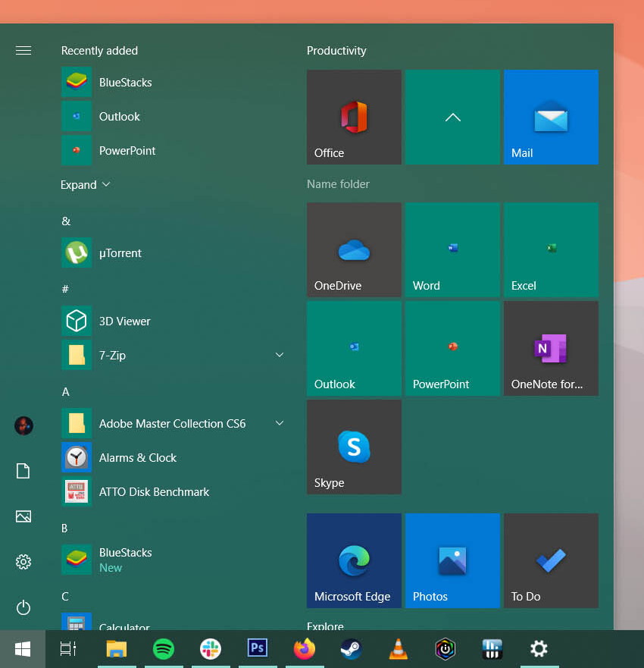Launch OneDrive from the tile grid
This screenshot has width=644, height=668.
click(354, 249)
